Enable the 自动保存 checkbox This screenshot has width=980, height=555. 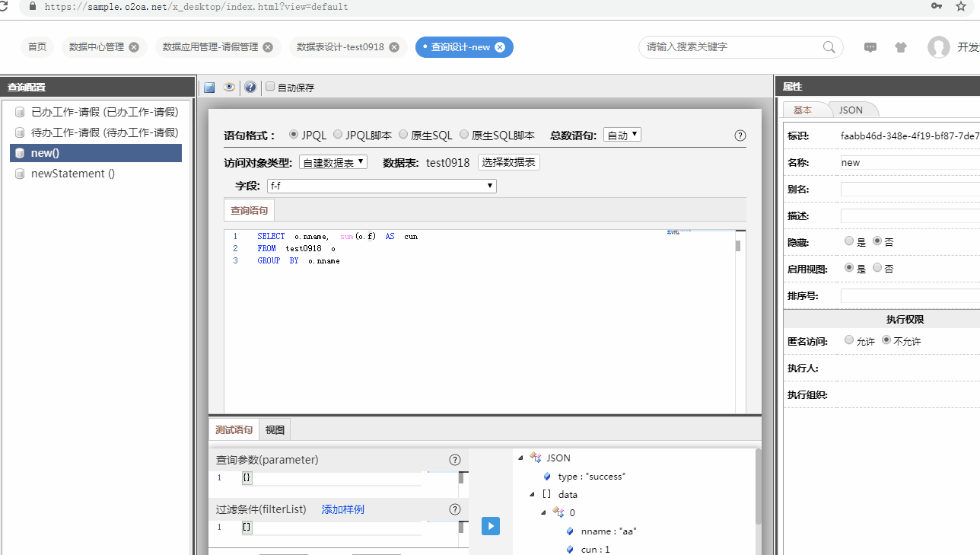click(x=270, y=87)
